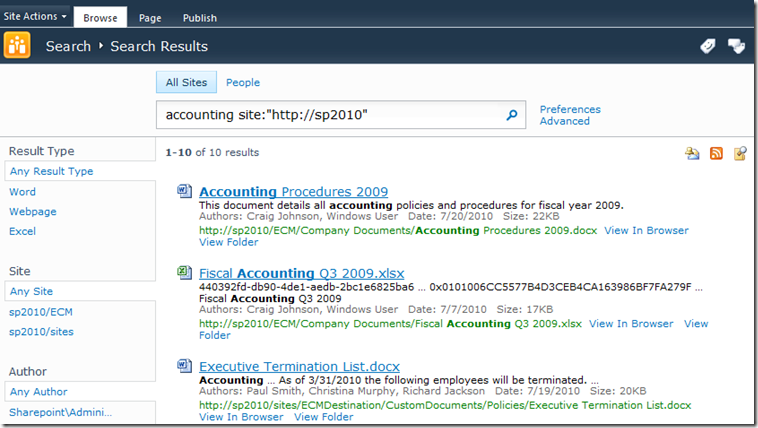Viewport: 758px width, 428px height.
Task: Open the Site Actions dropdown menu
Action: click(x=35, y=16)
